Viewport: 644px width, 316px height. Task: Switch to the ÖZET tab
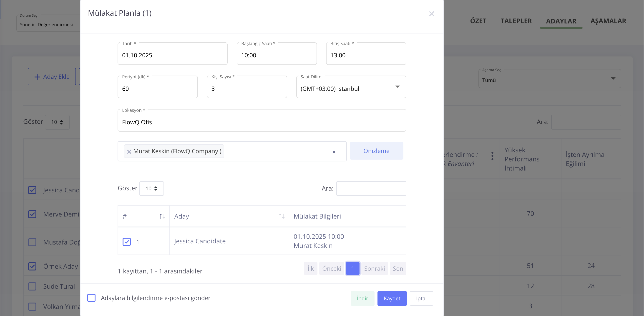[478, 21]
